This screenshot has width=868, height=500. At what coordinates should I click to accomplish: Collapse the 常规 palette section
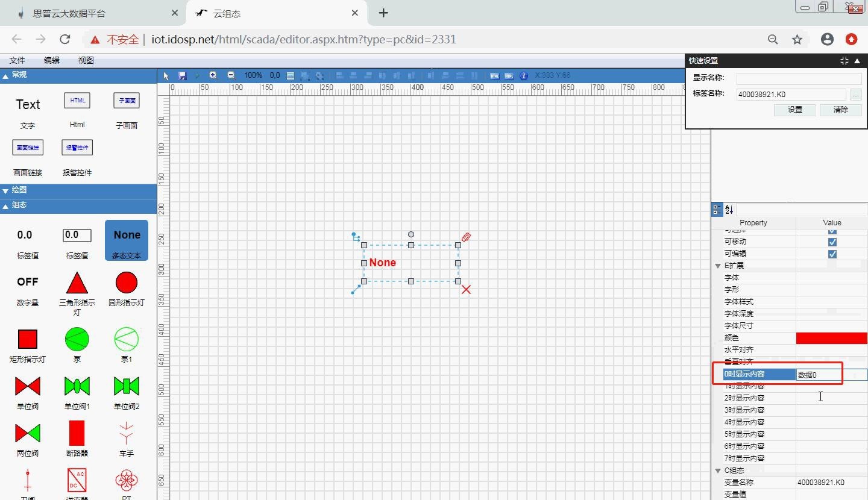6,75
